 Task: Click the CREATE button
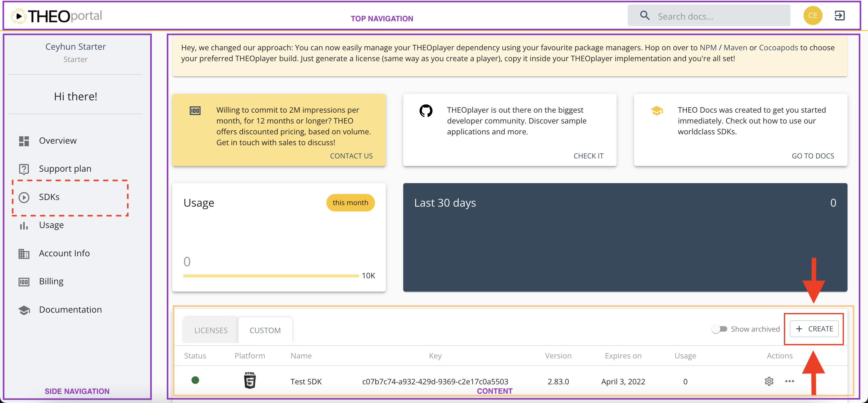pos(814,329)
